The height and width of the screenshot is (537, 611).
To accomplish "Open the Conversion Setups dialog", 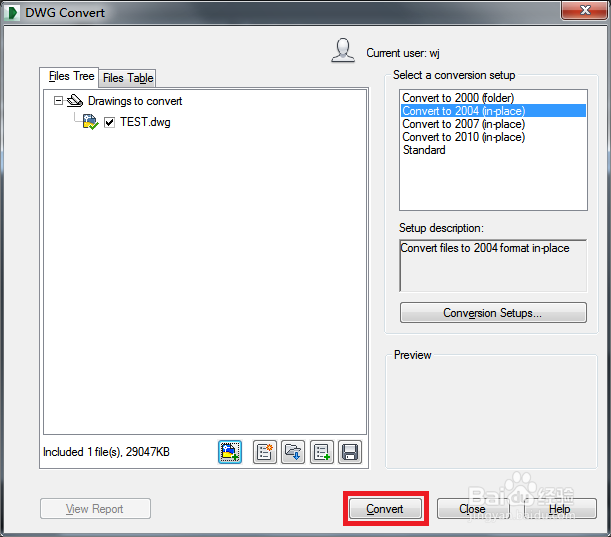I will pyautogui.click(x=493, y=313).
